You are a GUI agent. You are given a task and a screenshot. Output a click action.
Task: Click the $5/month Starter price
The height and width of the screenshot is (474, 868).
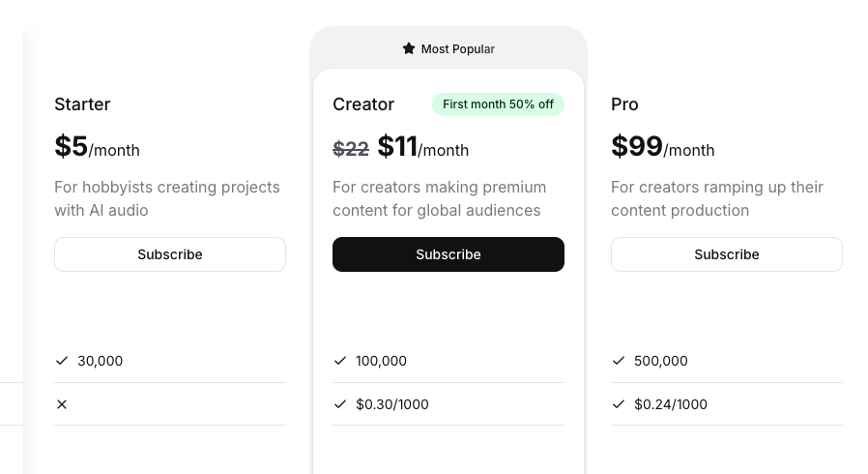[x=97, y=147]
